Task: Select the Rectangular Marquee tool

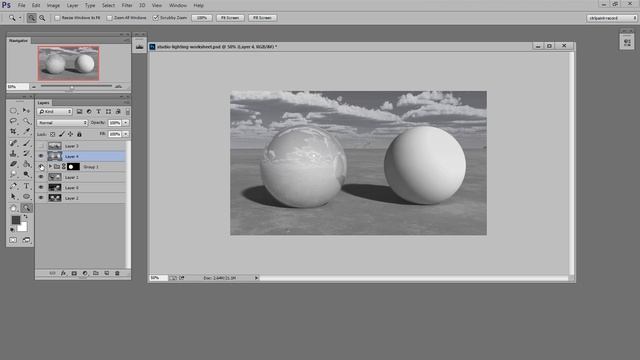Action: click(x=13, y=111)
